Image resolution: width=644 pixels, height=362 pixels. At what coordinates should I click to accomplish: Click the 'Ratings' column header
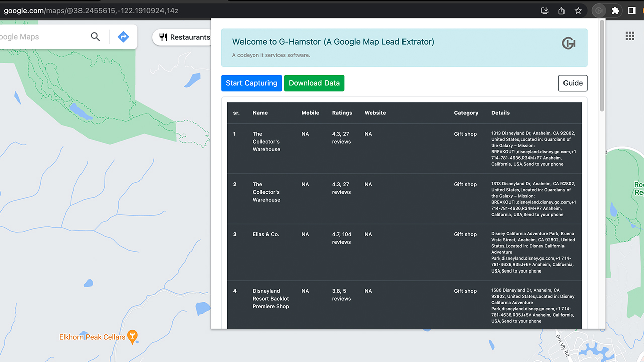[342, 113]
